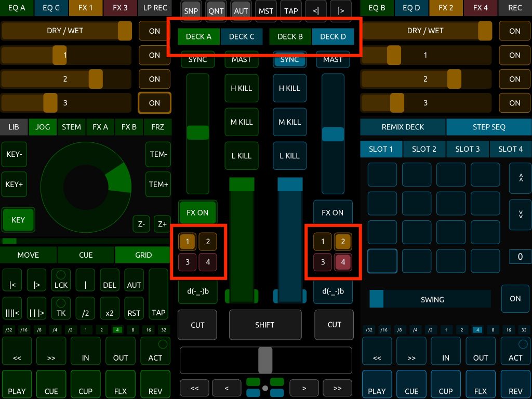Click the SWING slider
Viewport: 532px width, 399px height.
pos(430,299)
